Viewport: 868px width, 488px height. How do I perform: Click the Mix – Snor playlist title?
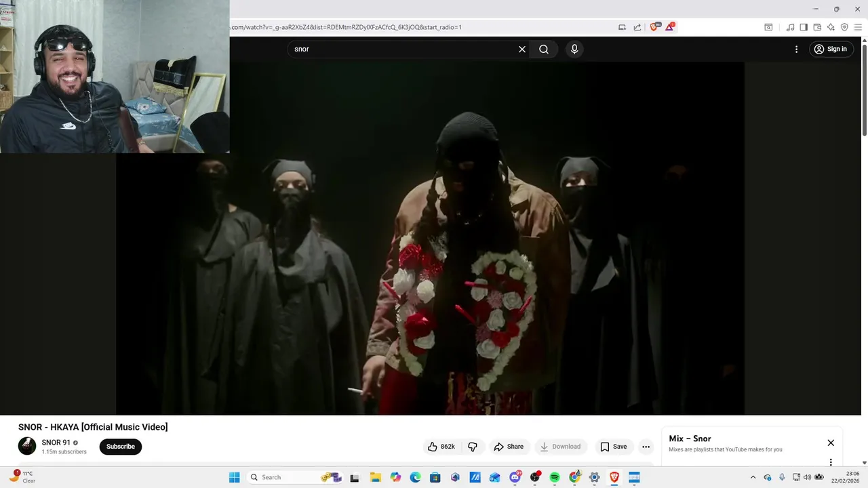coord(690,439)
